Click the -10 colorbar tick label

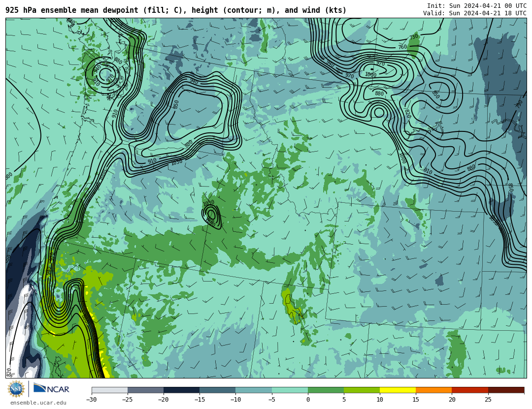[235, 400]
